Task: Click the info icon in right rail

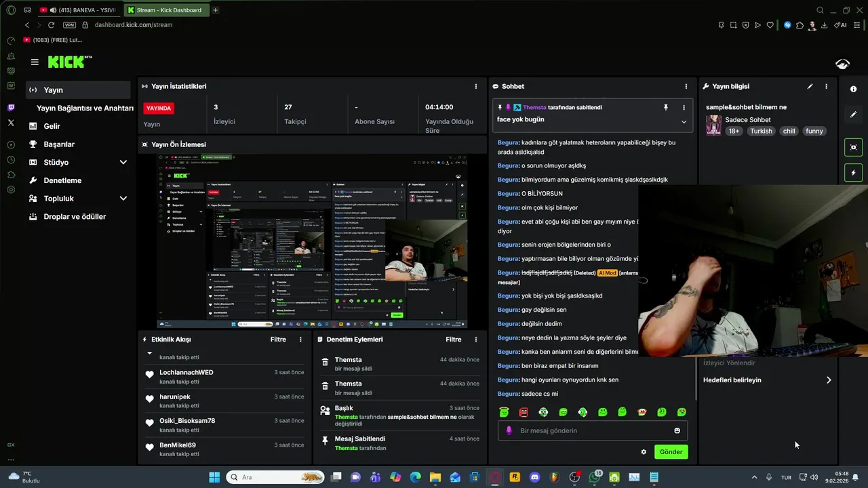Action: [x=853, y=89]
